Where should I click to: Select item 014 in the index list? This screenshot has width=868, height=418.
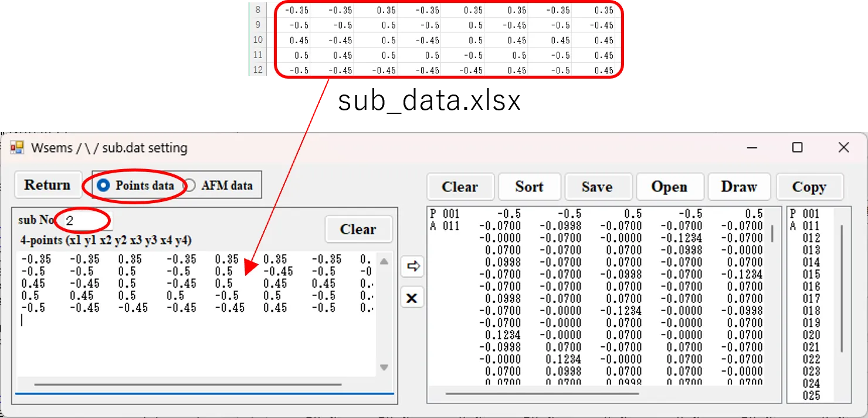coord(811,262)
